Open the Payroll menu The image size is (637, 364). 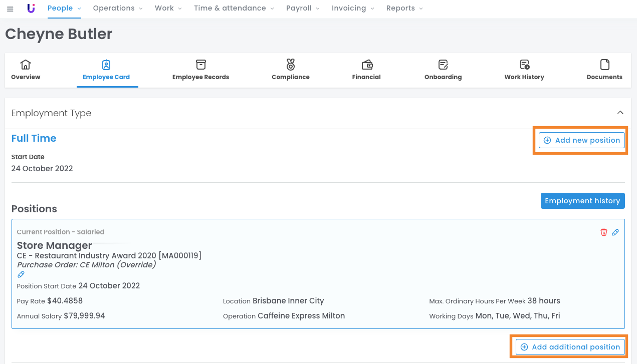pos(303,9)
